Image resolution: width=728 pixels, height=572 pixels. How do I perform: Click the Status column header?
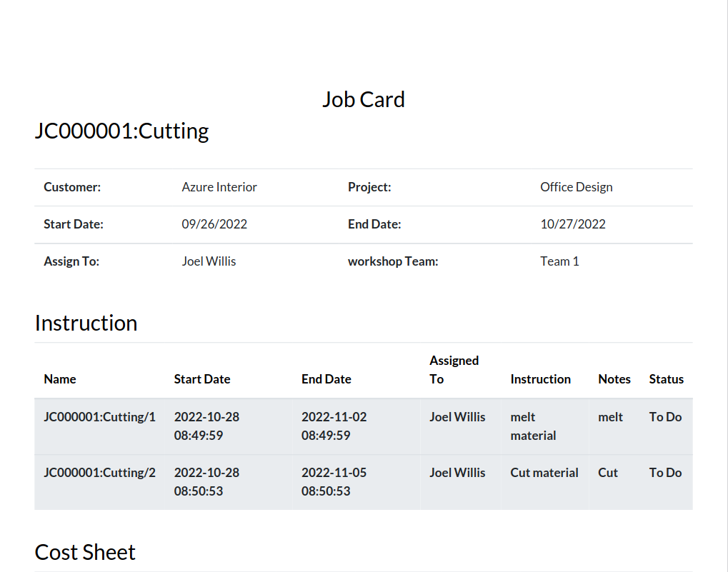click(667, 379)
